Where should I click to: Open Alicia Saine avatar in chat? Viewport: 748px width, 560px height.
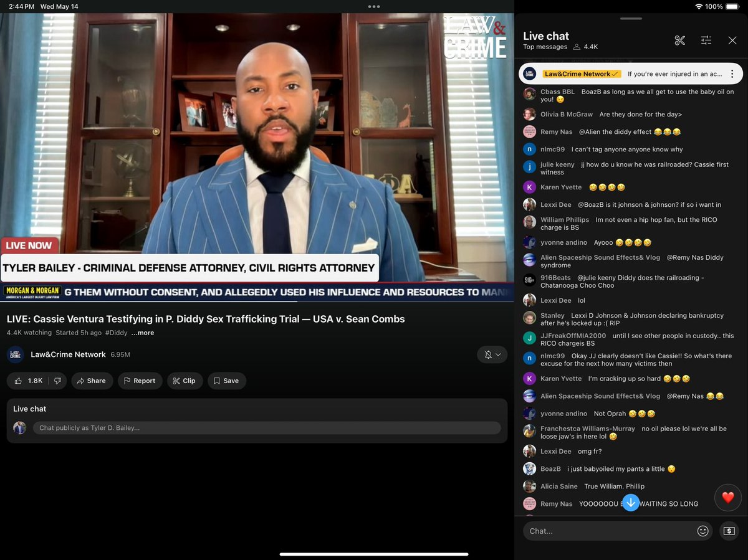tap(529, 486)
